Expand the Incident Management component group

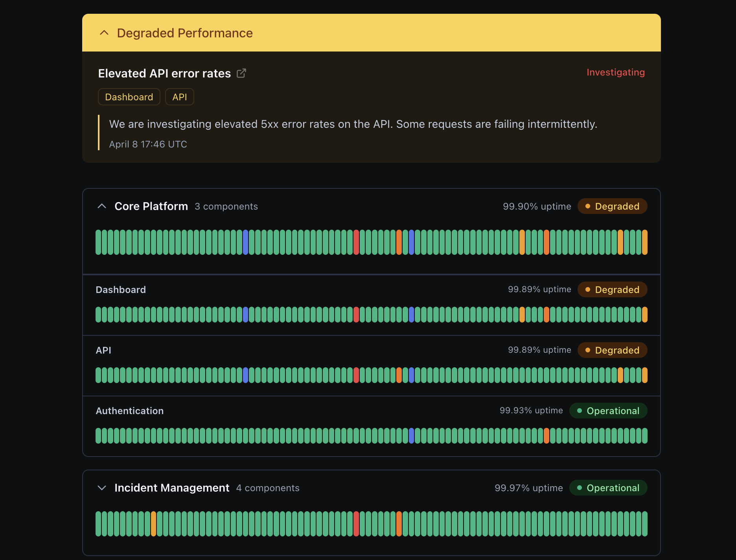(102, 488)
